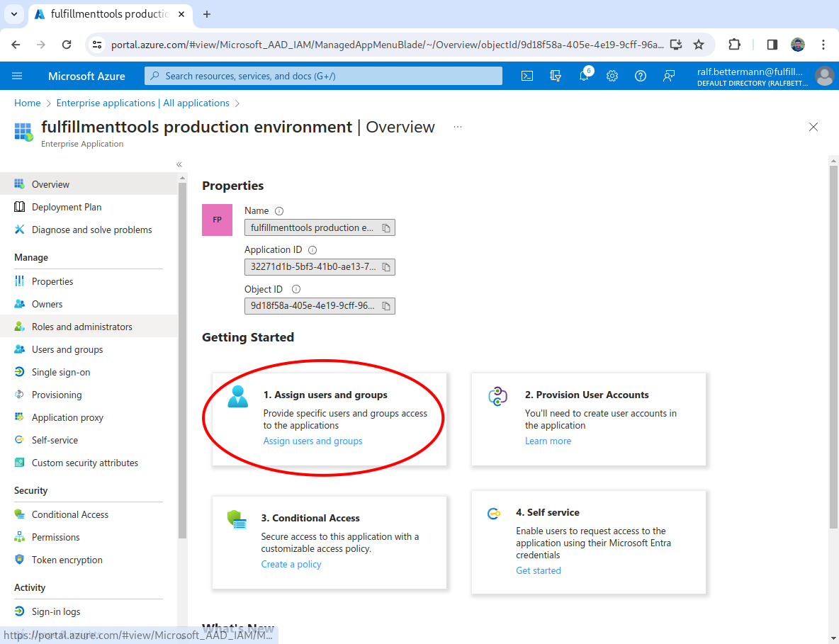Copy the Object ID to clipboard
This screenshot has height=644, width=839.
(x=386, y=306)
